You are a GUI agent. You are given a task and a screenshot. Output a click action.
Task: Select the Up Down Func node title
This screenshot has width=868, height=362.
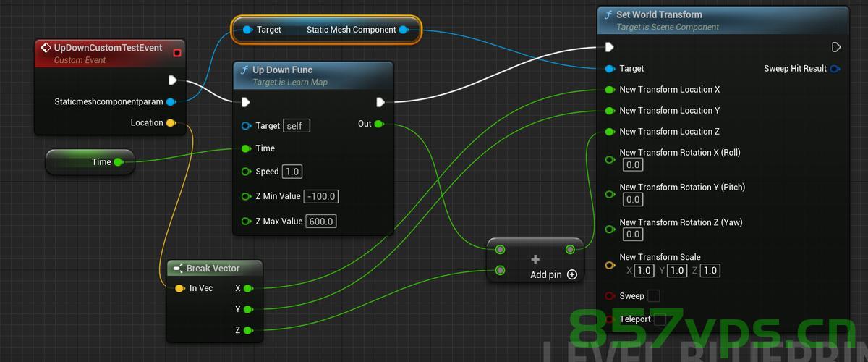(282, 70)
